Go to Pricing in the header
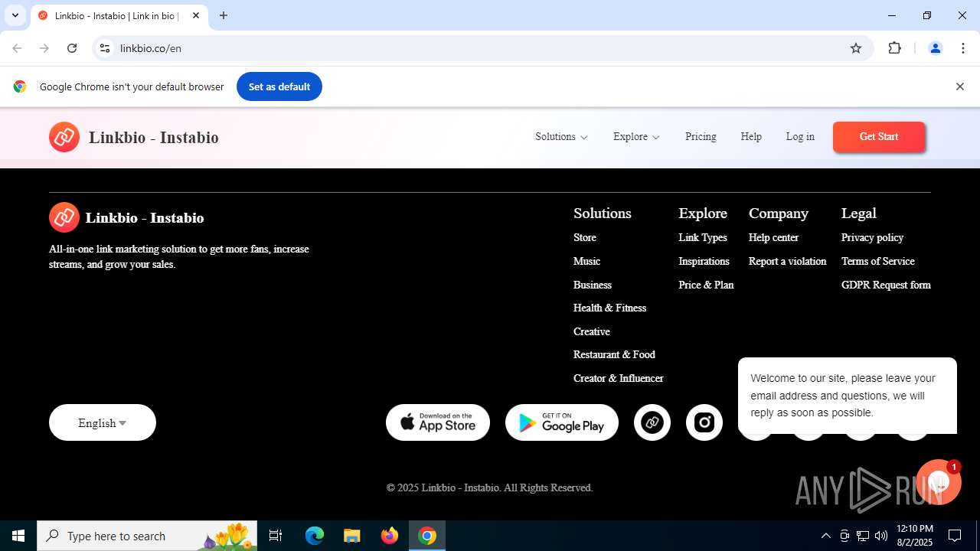 point(701,137)
